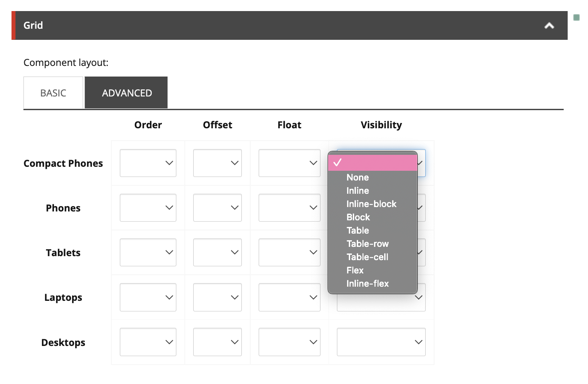Open the Compact Phones Order dropdown
The height and width of the screenshot is (384, 588).
click(x=148, y=163)
